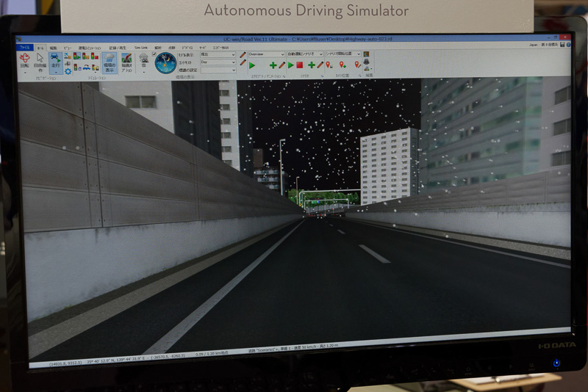Click the road edit icon in 編集 group
This screenshot has height=392, width=588.
point(366,62)
